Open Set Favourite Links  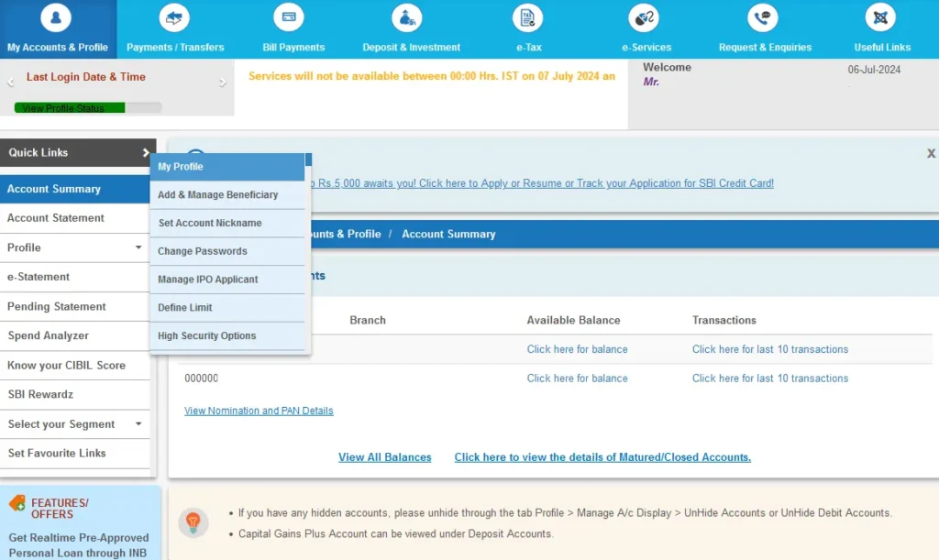point(75,453)
